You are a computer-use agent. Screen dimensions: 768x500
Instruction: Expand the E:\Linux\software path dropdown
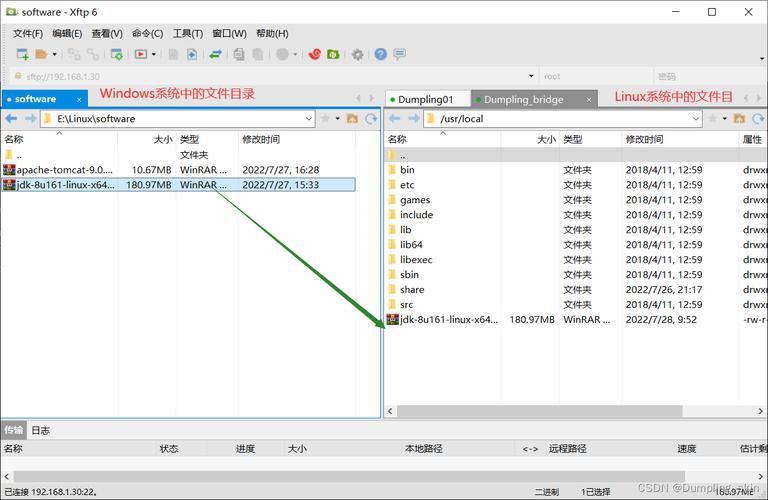point(309,119)
